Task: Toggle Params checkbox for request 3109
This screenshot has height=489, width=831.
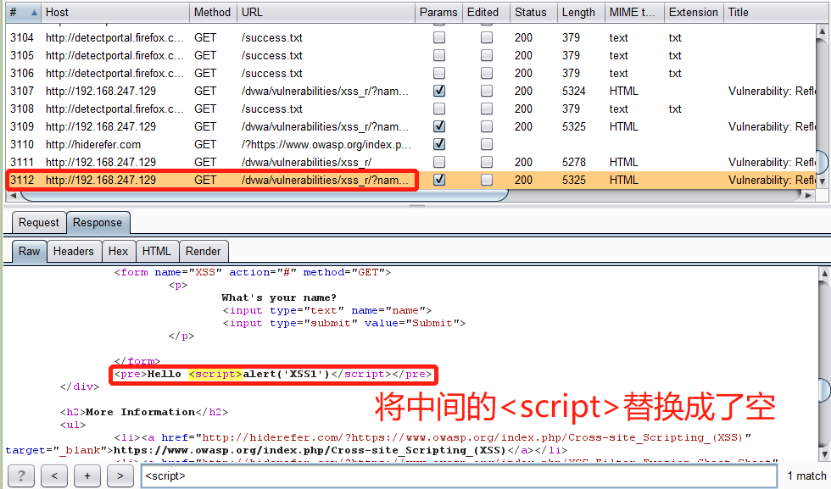Action: [439, 126]
